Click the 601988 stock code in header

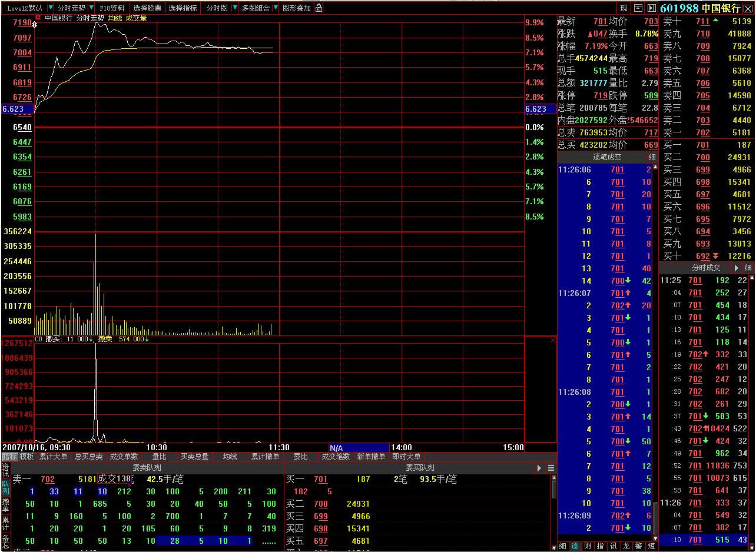pos(679,8)
